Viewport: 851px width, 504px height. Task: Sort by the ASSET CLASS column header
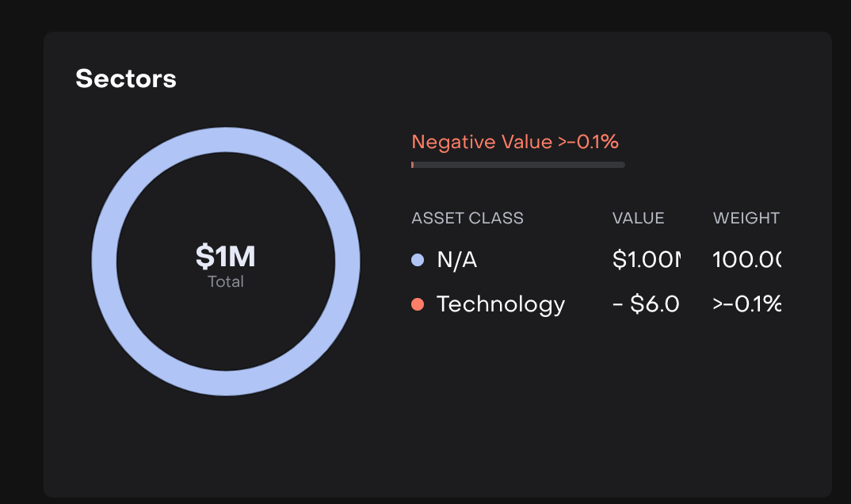467,218
